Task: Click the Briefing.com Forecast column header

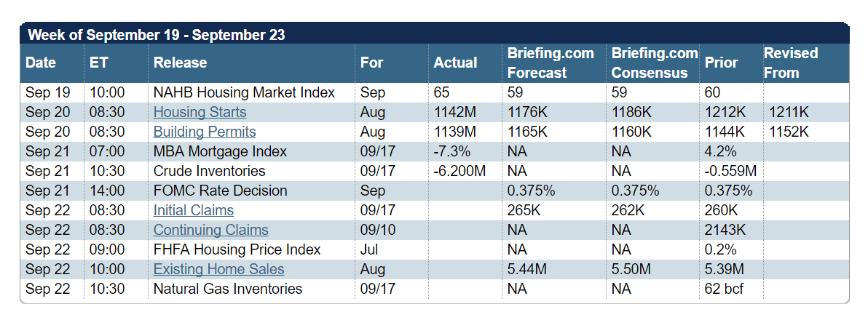Action: pos(551,63)
